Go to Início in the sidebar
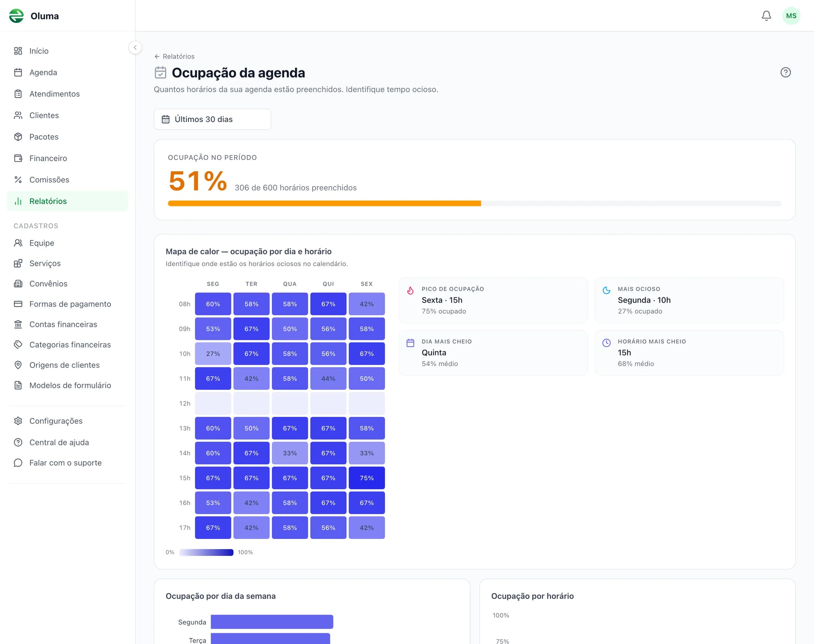Viewport: 814px width, 644px height. click(67, 51)
